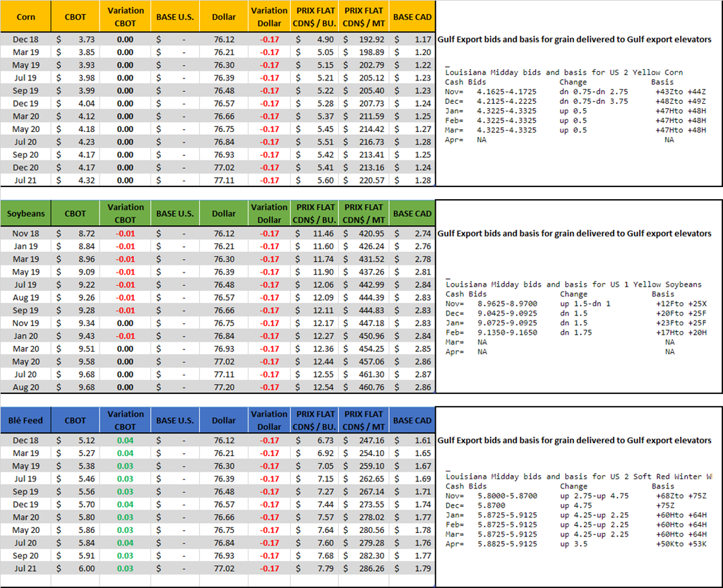Image resolution: width=723 pixels, height=588 pixels.
Task: Select the blue "Blé Feed" header cell
Action: click(25, 420)
